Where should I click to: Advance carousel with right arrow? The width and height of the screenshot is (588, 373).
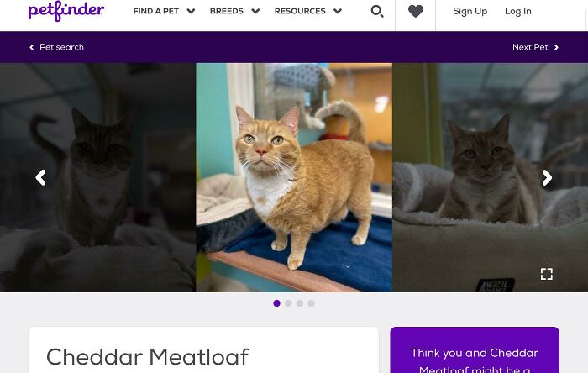pos(547,178)
